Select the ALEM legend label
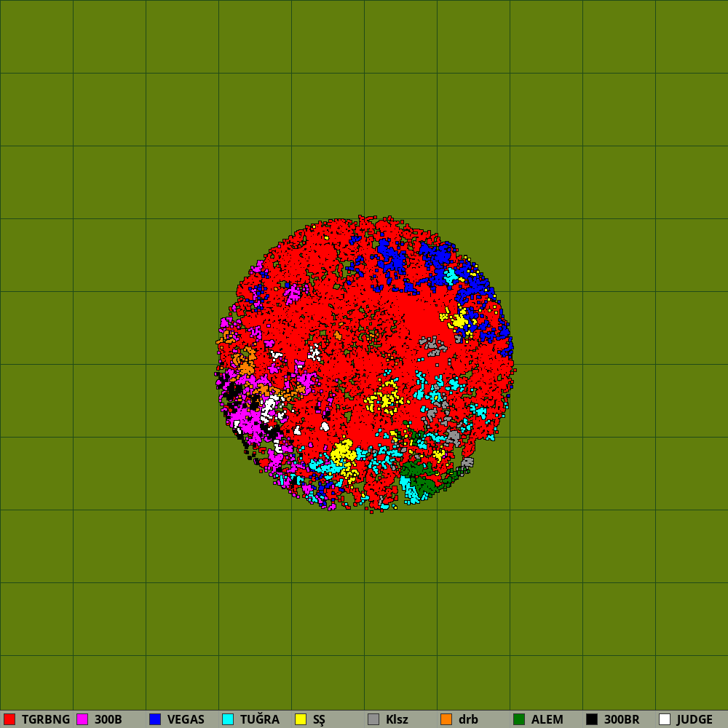The width and height of the screenshot is (728, 728). [x=547, y=719]
